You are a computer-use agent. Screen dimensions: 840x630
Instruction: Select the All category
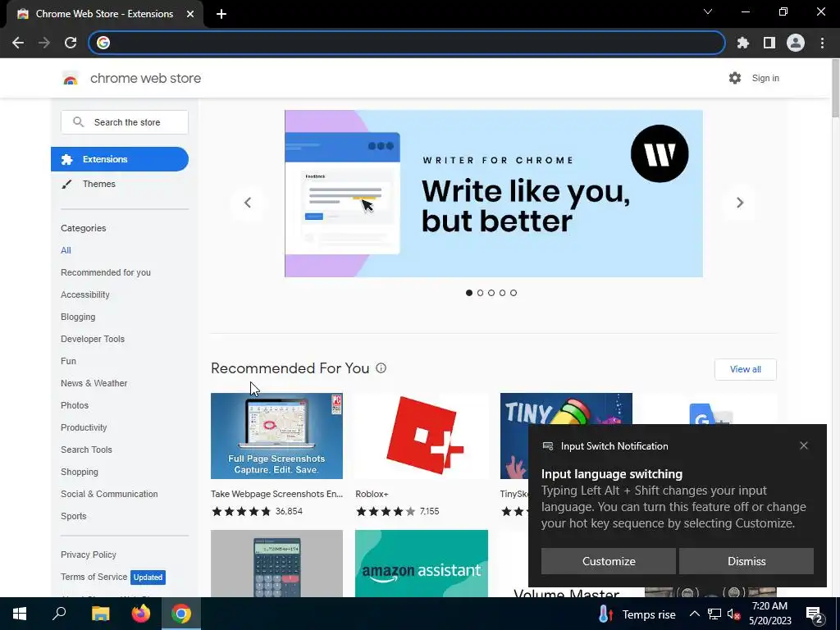pos(66,250)
